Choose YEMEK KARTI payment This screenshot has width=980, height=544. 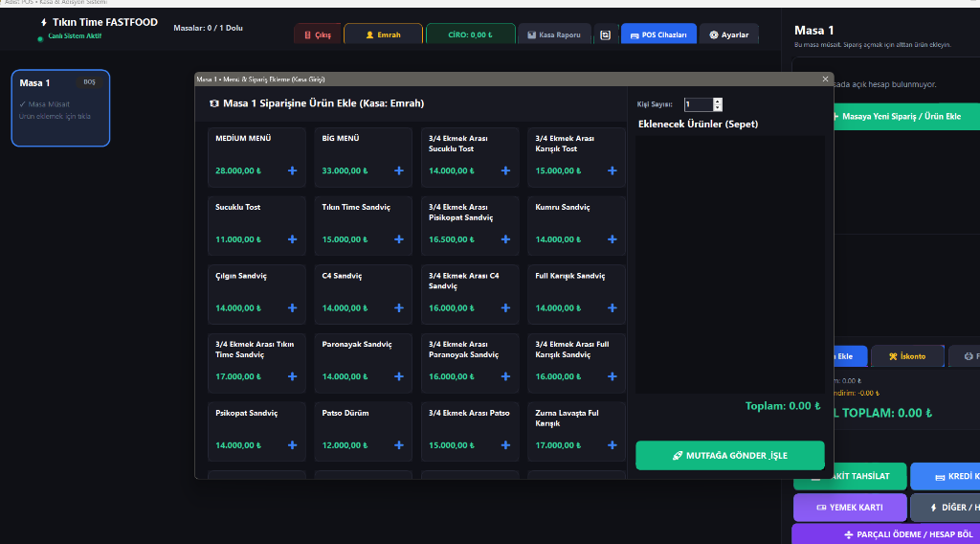tap(850, 507)
